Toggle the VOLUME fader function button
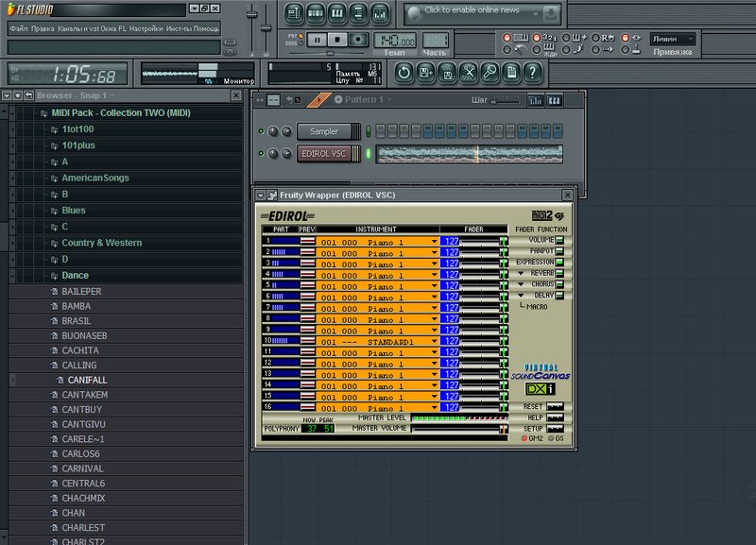 pos(559,240)
